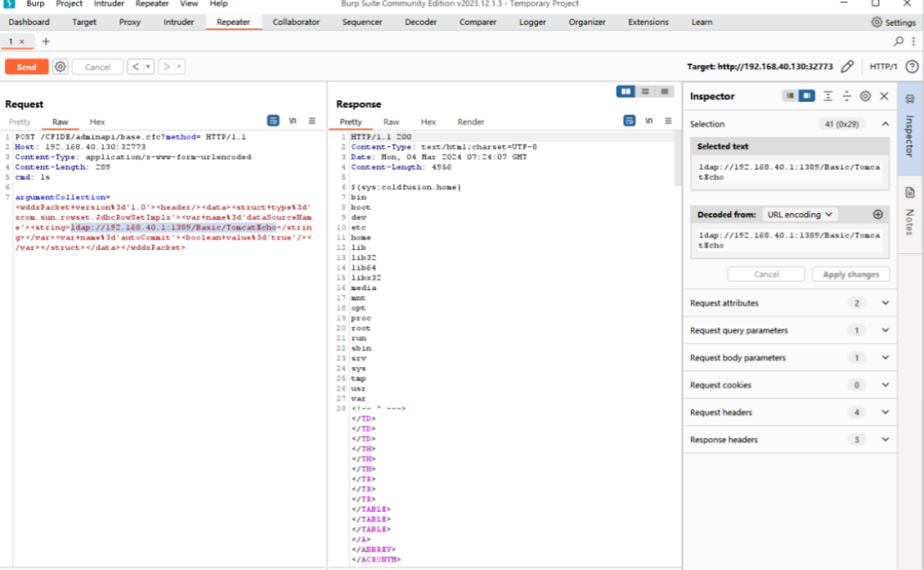Open help question mark icon near HTTP/1
The height and width of the screenshot is (570, 924).
911,67
